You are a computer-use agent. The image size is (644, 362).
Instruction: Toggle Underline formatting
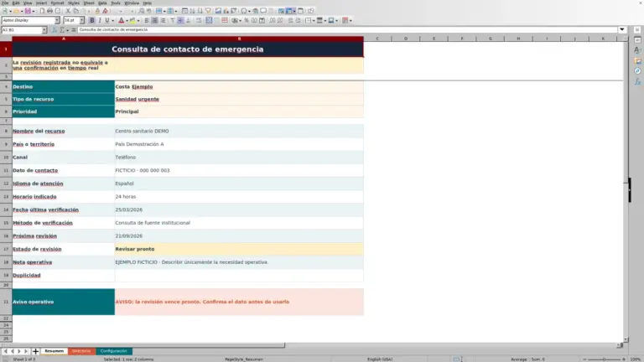pos(107,20)
